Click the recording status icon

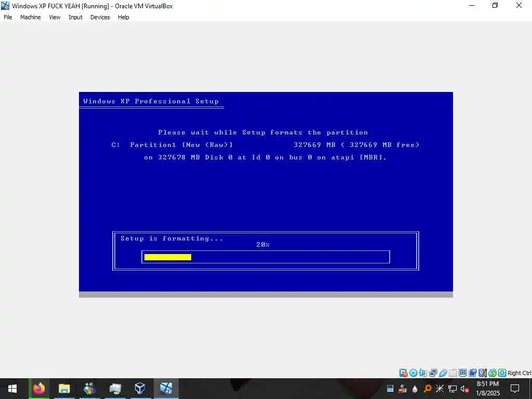(472, 373)
